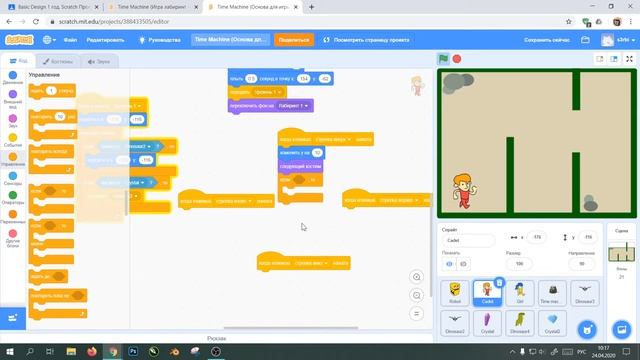Click the Размер size field
This screenshot has height=360, width=640.
pos(519,264)
